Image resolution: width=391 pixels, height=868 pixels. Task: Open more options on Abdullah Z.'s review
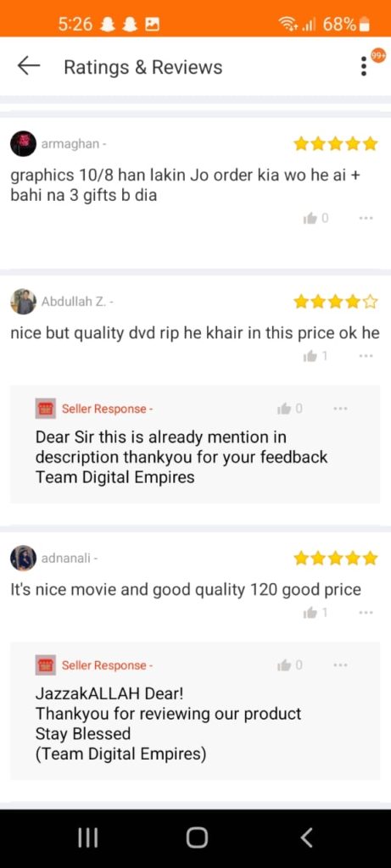(x=366, y=356)
